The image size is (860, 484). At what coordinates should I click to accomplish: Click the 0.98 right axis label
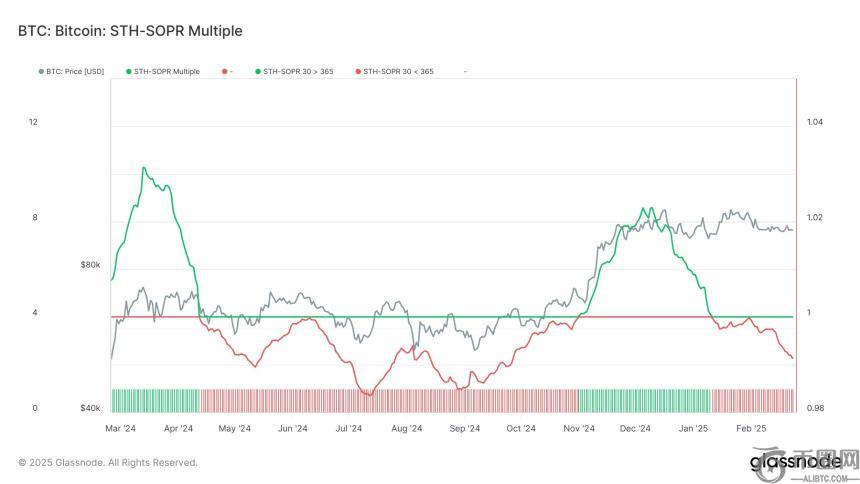814,408
